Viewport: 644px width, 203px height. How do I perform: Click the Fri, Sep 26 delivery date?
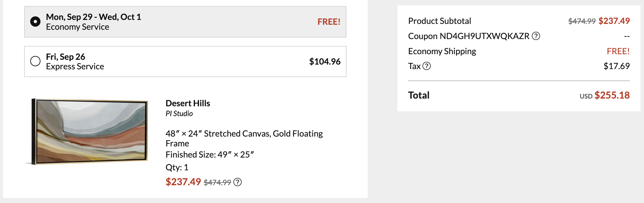click(65, 57)
